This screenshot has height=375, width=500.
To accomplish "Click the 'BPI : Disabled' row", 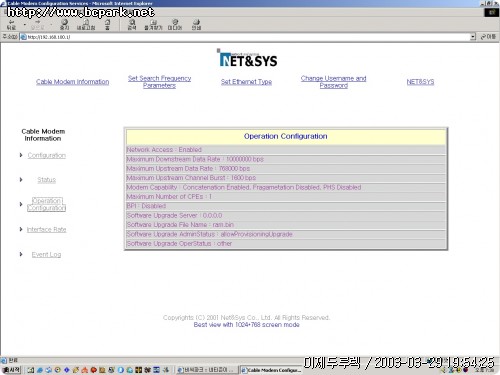I will pos(286,206).
